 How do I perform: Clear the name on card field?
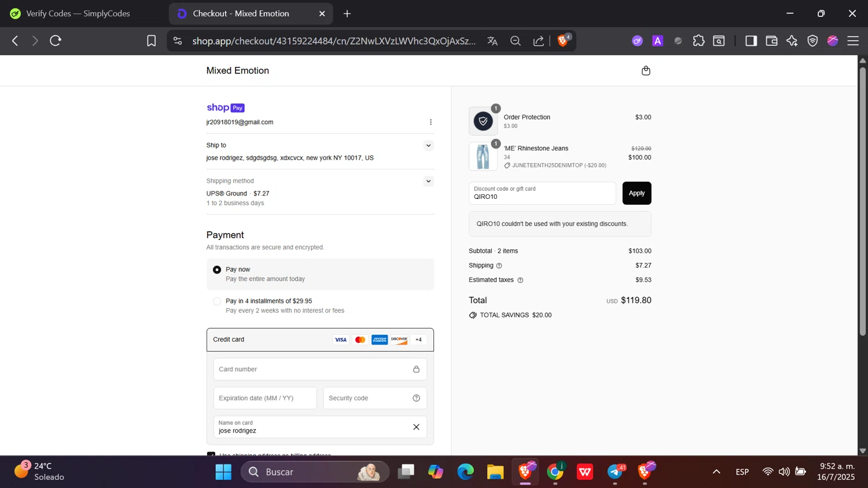tap(416, 427)
